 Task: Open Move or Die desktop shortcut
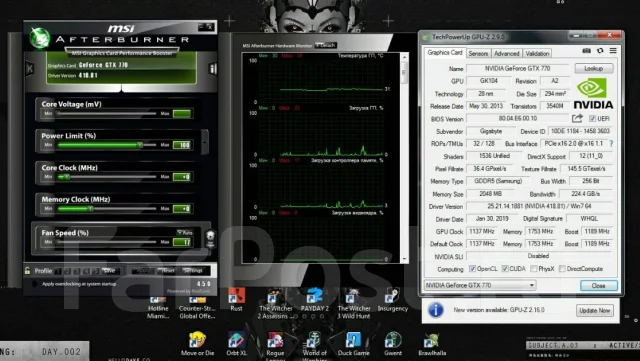click(x=197, y=344)
